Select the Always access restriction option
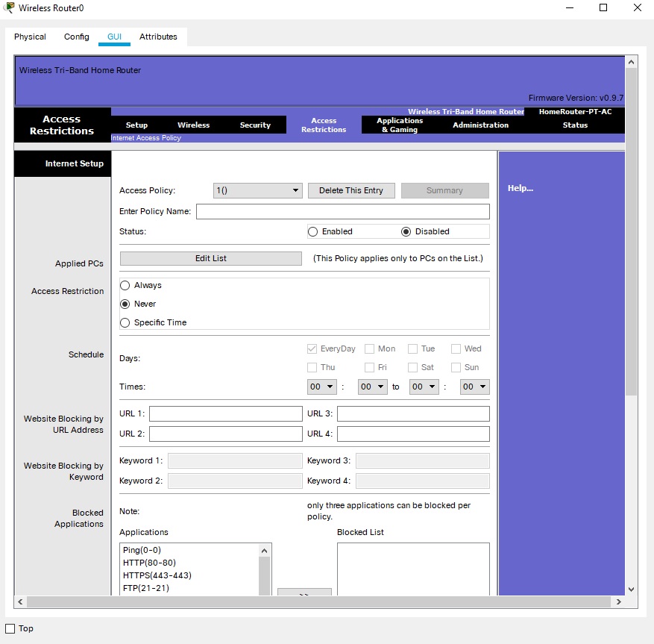This screenshot has width=654, height=644. 125,285
